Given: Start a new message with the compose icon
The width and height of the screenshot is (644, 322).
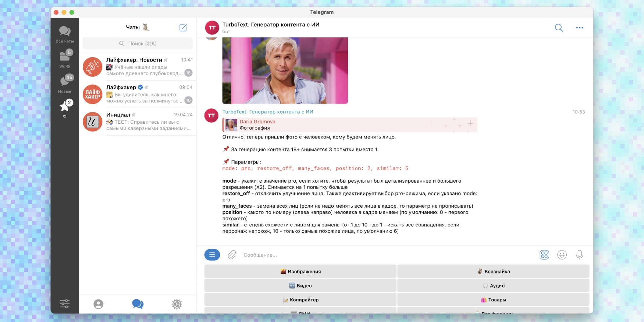Looking at the screenshot, I should pyautogui.click(x=183, y=28).
